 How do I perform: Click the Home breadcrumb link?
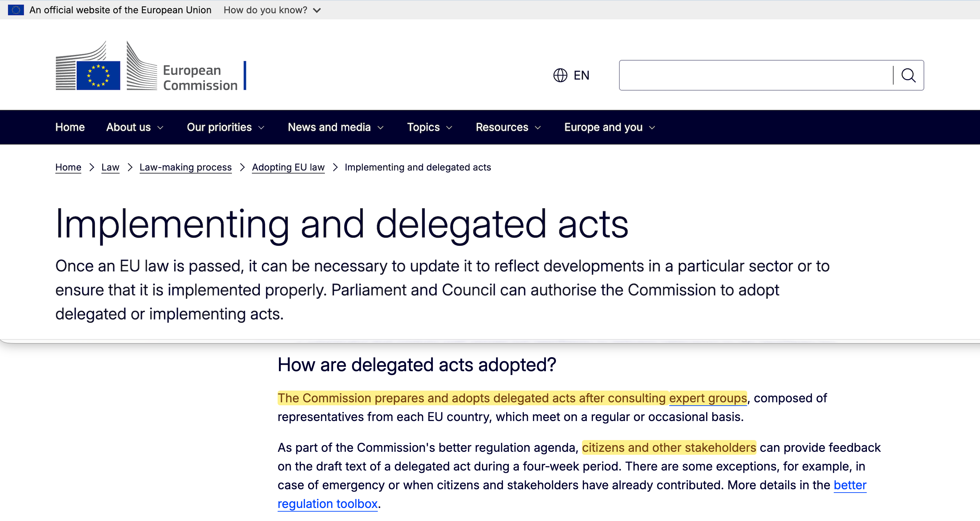click(x=68, y=167)
